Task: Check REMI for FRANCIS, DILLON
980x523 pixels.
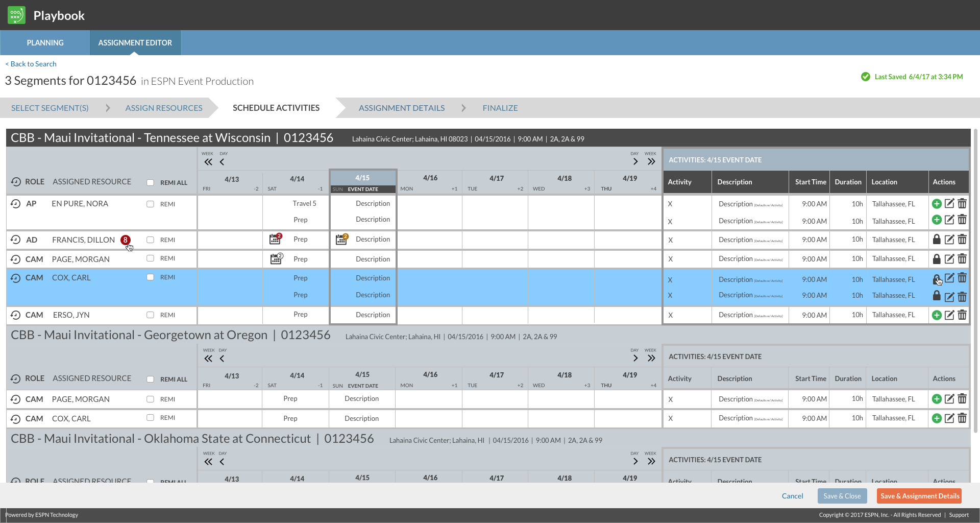Action: (150, 240)
